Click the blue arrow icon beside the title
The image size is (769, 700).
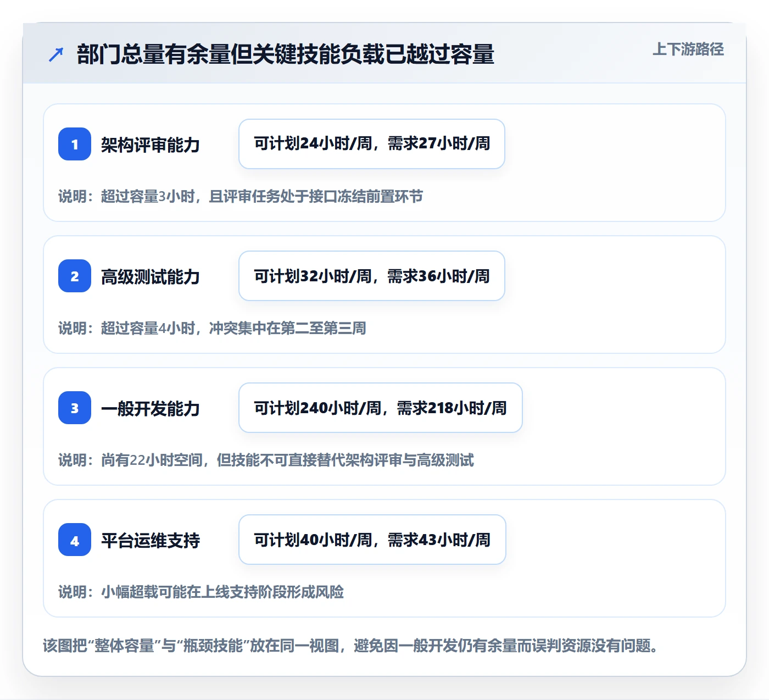(56, 54)
